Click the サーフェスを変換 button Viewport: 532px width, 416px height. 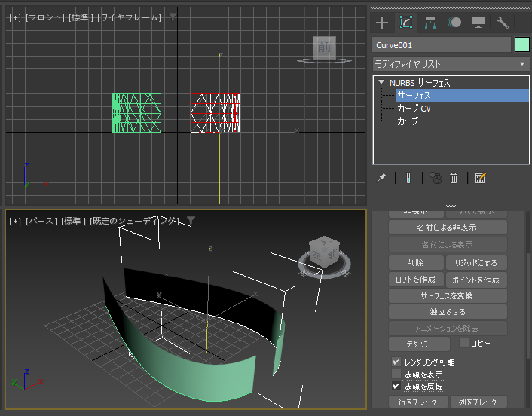448,295
